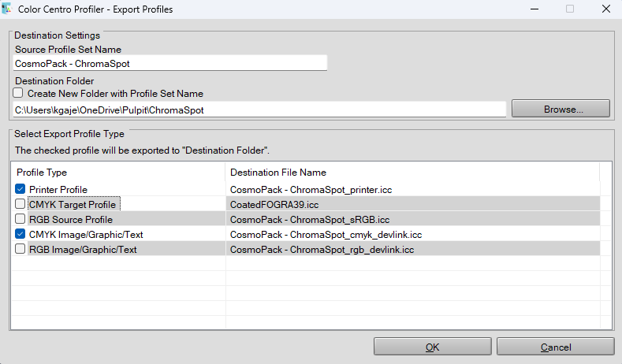Enable Create New Folder with Profile Set Name
The width and height of the screenshot is (622, 364).
click(x=18, y=93)
